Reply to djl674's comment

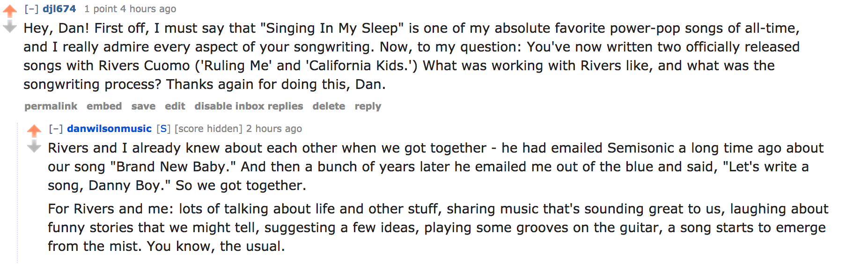pyautogui.click(x=368, y=106)
